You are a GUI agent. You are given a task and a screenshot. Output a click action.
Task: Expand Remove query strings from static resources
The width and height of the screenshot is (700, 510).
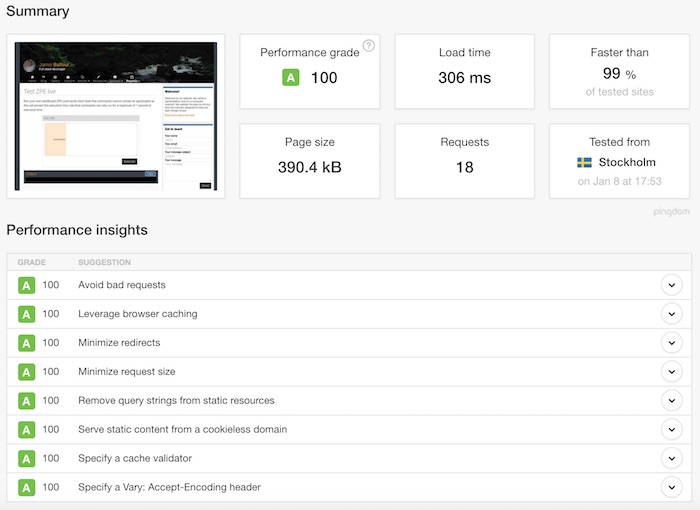tap(671, 401)
